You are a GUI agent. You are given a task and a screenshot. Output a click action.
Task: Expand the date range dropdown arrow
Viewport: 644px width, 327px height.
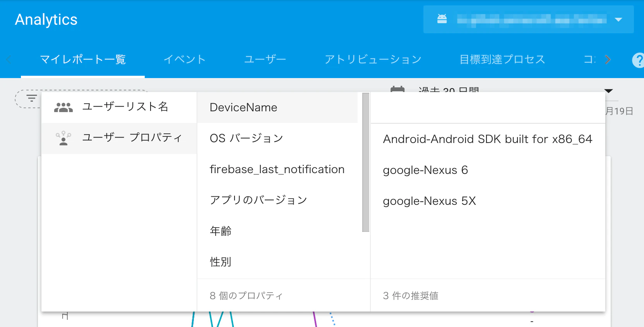(x=608, y=91)
